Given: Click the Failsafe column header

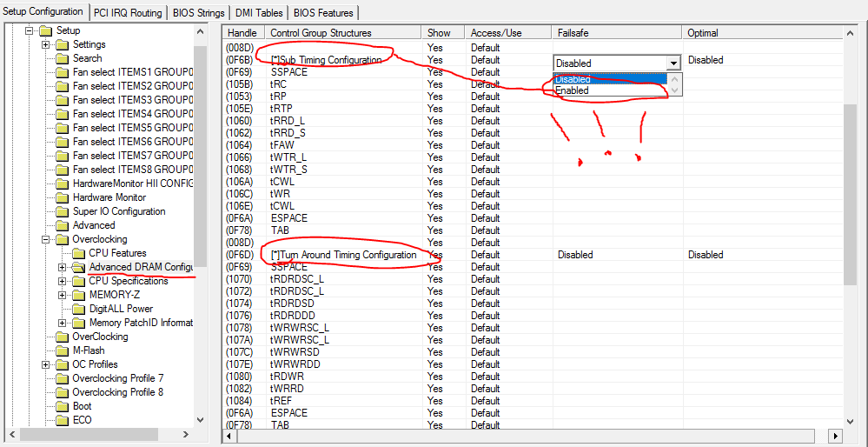Looking at the screenshot, I should (617, 33).
